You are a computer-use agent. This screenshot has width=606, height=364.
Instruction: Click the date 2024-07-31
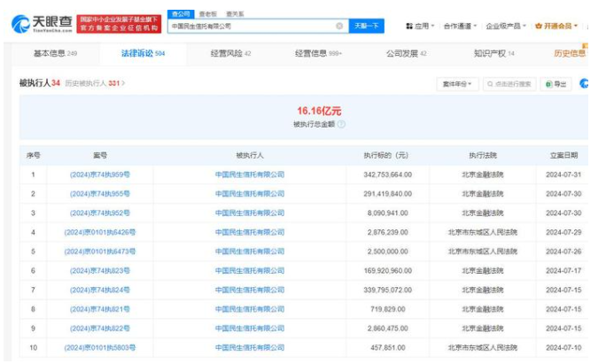(563, 174)
